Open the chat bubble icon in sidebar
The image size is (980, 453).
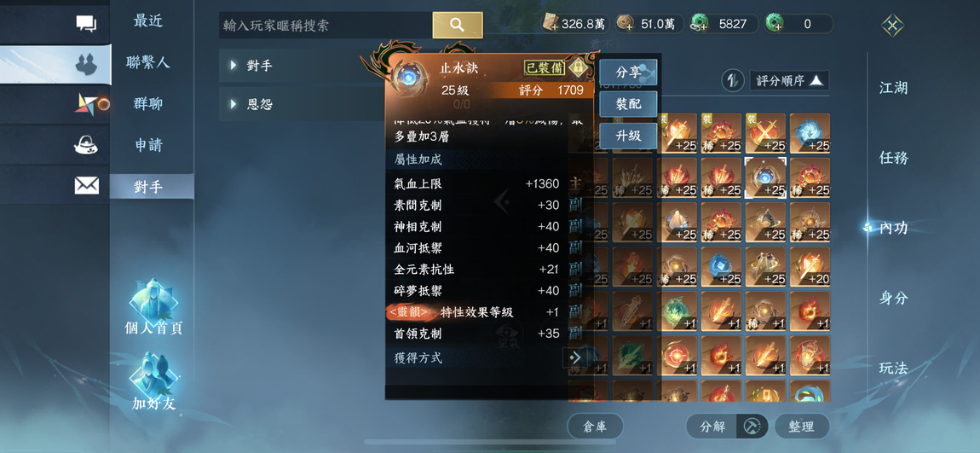[x=86, y=24]
